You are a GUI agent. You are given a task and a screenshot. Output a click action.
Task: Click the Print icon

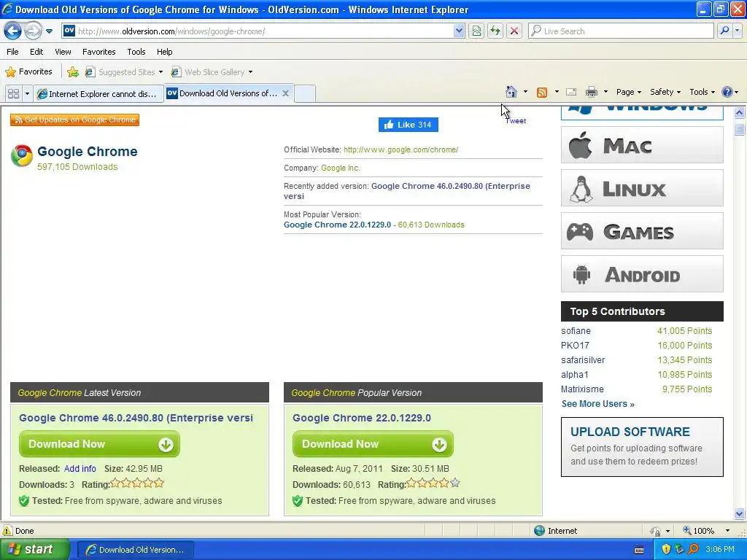pyautogui.click(x=591, y=92)
